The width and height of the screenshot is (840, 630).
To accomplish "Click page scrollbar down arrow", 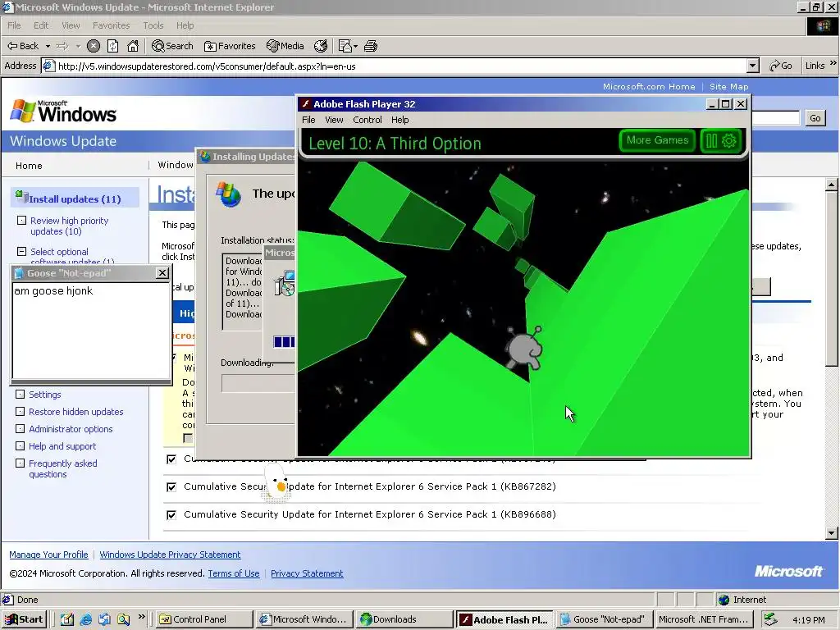I will click(x=832, y=532).
